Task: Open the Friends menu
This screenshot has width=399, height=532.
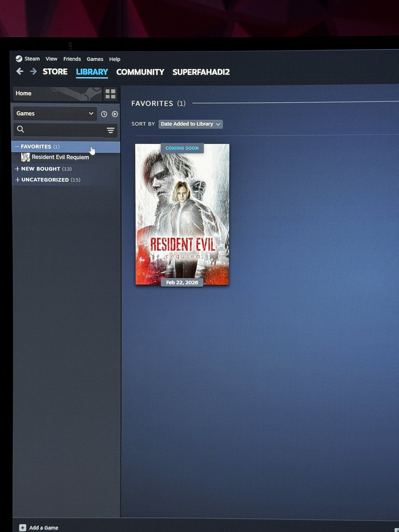Action: pyautogui.click(x=72, y=59)
